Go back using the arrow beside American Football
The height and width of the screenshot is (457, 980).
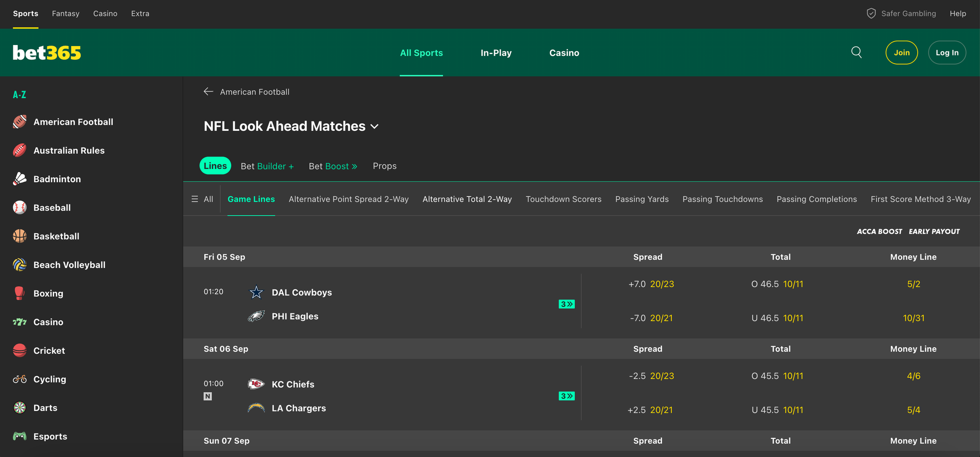click(x=208, y=92)
